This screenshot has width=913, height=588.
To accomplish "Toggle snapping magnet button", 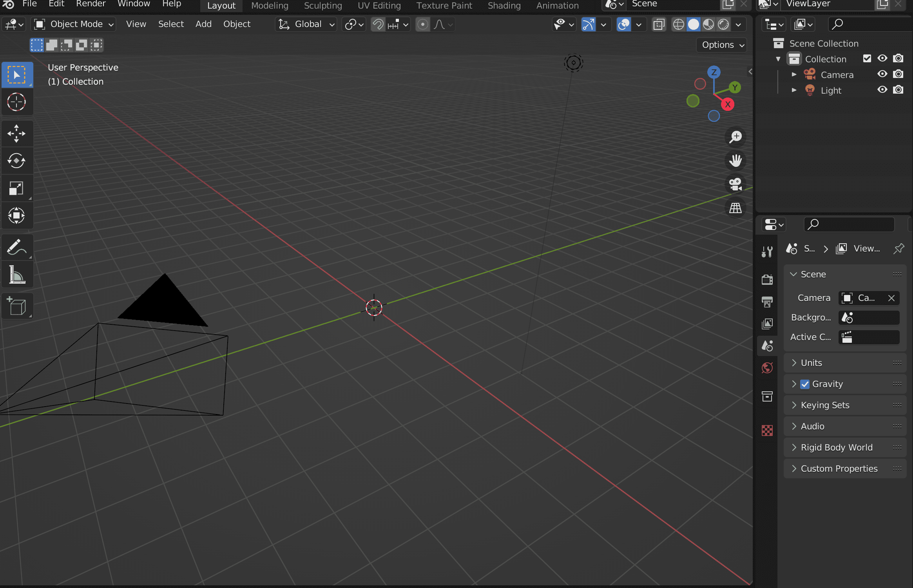I will pos(378,24).
